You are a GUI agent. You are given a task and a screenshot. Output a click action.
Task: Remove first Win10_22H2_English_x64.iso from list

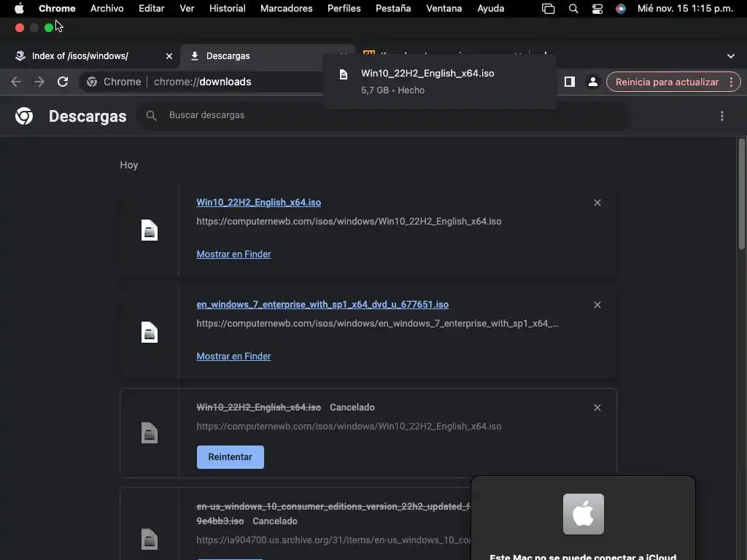pos(597,203)
